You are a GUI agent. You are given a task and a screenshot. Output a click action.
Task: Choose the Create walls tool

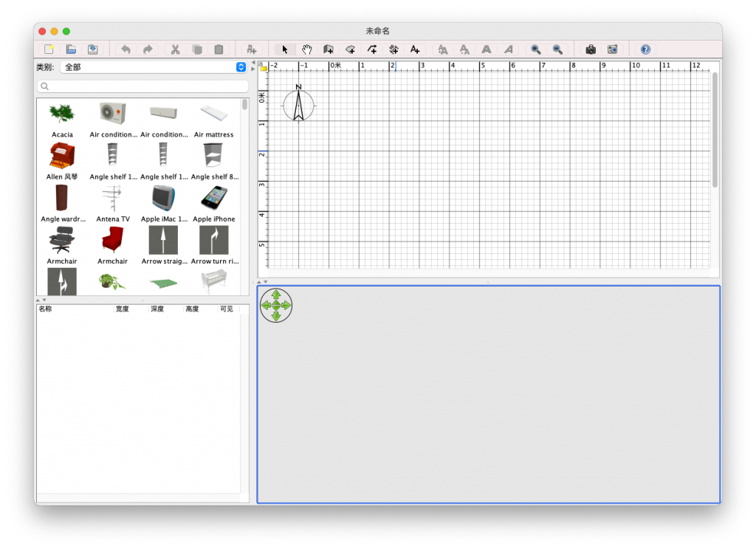[329, 49]
